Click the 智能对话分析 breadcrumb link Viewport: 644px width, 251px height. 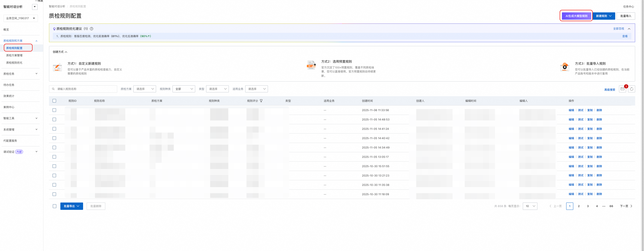click(57, 6)
